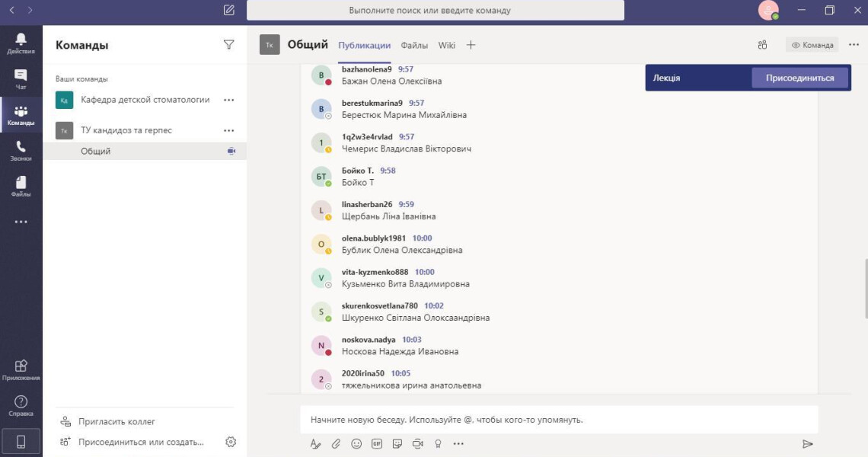Click the new conversation message box
Viewport: 868px width, 457px height.
(559, 420)
